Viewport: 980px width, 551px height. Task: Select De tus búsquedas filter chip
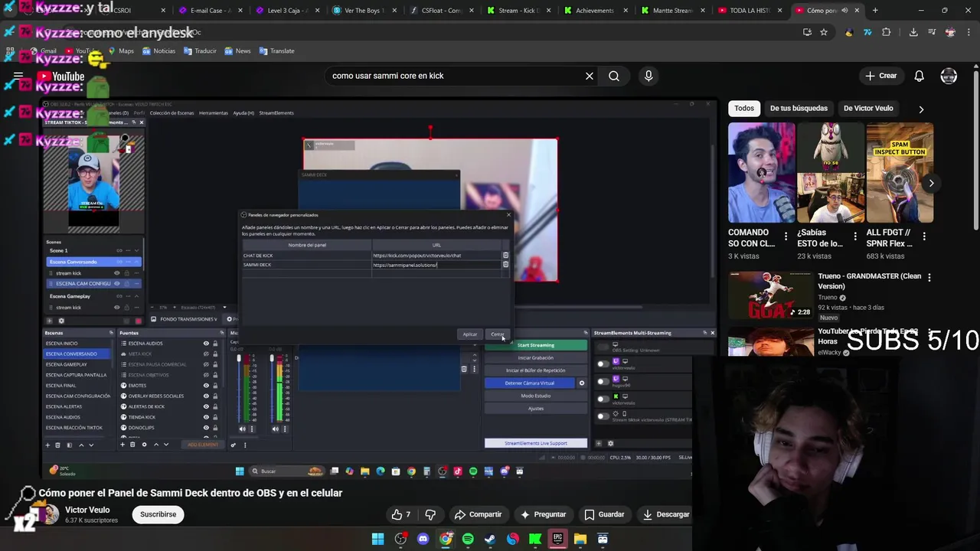(799, 109)
